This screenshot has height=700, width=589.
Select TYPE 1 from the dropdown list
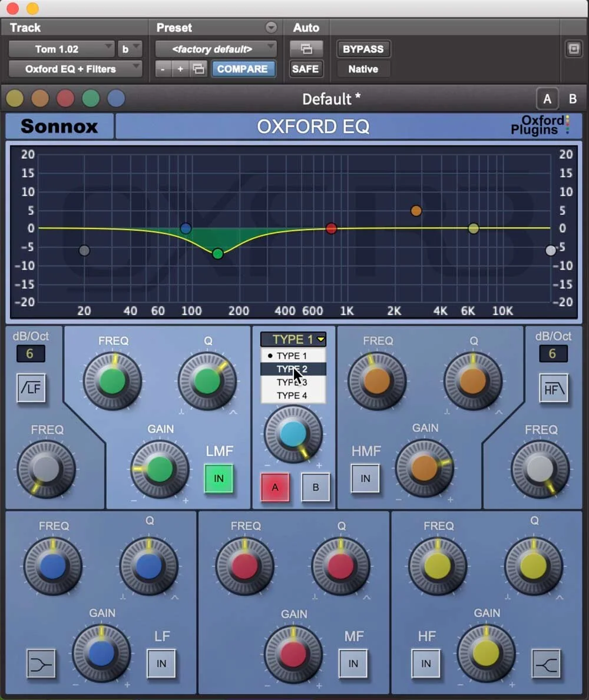[x=293, y=356]
